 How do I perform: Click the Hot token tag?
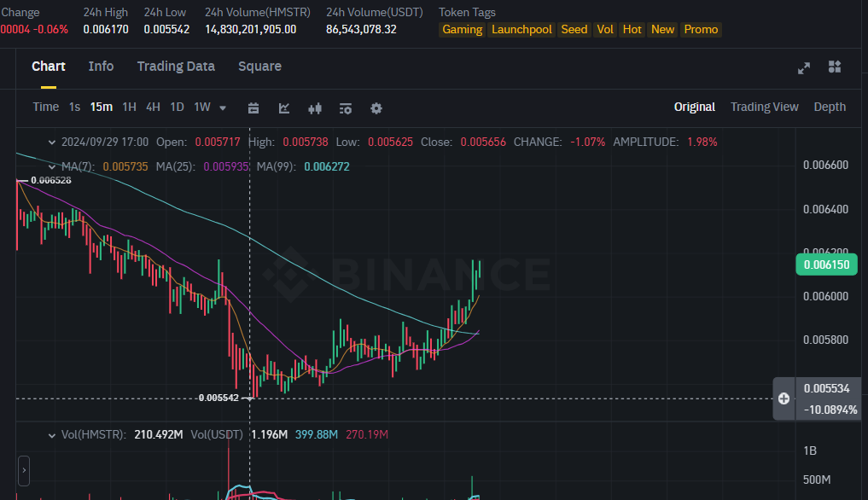[x=632, y=29]
